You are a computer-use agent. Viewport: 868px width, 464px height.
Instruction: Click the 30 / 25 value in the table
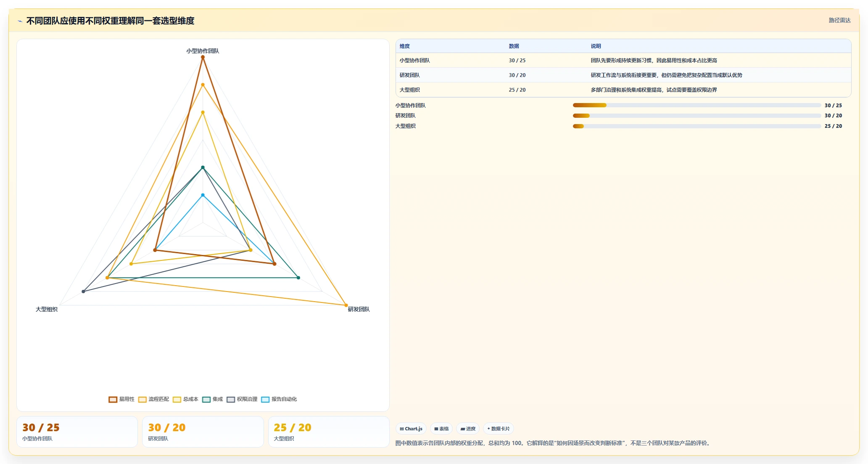tap(517, 61)
